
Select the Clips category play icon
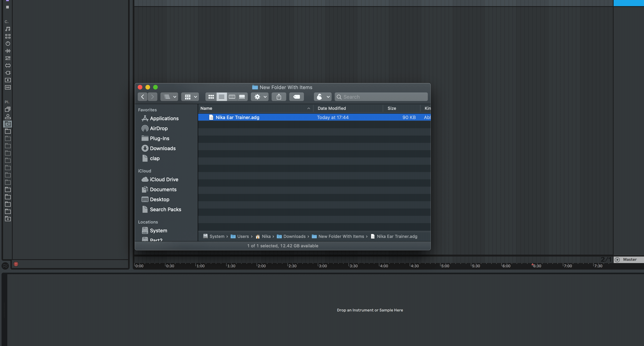(x=8, y=80)
